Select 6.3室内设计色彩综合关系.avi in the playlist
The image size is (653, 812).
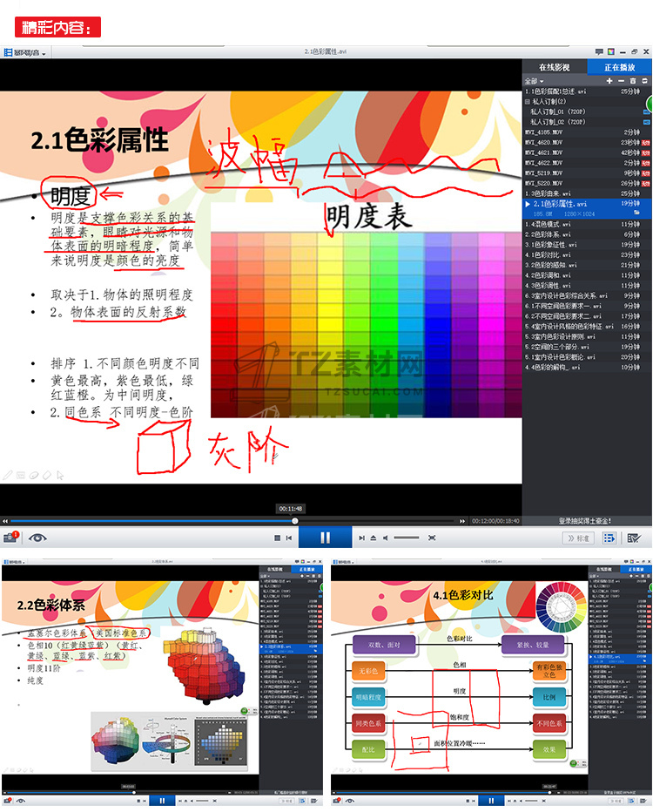coord(587,295)
